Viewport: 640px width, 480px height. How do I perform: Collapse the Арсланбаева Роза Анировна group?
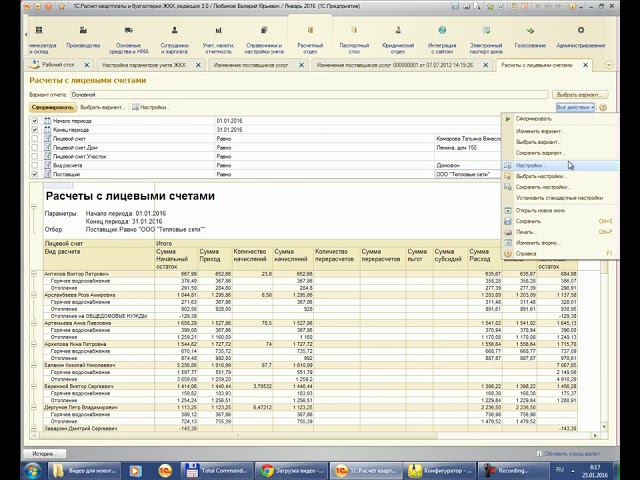[34, 295]
